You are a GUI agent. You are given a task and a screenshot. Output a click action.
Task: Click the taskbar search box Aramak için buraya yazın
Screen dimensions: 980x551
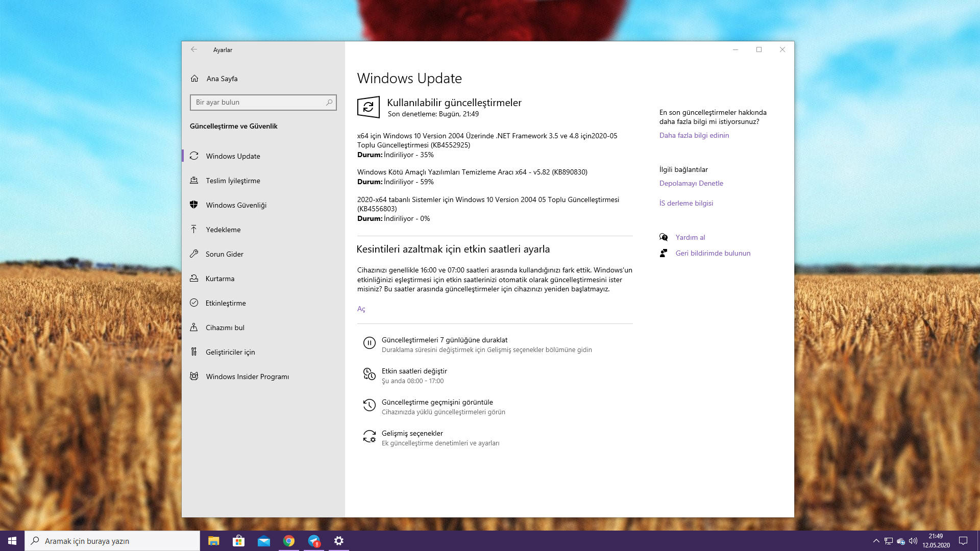(x=112, y=541)
